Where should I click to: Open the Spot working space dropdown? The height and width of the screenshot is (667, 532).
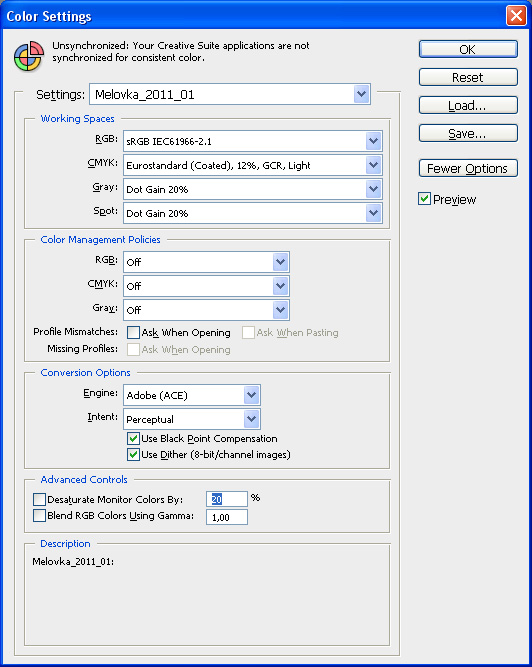253,213
